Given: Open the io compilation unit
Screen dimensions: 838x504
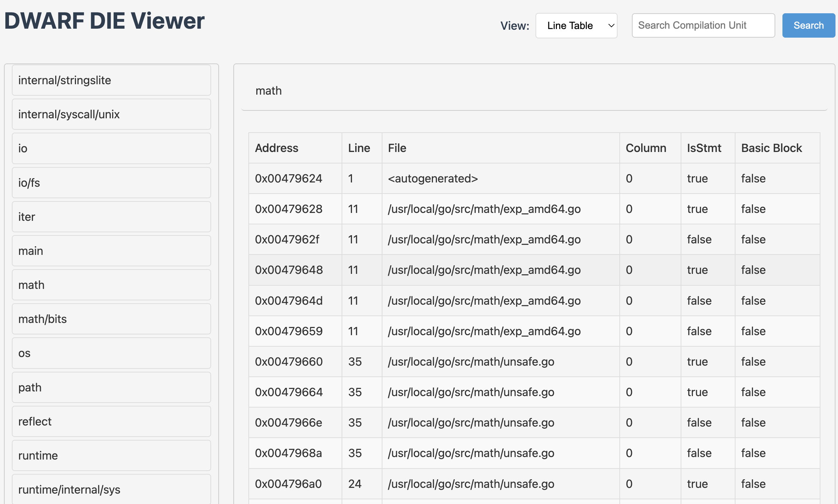Looking at the screenshot, I should coord(111,148).
